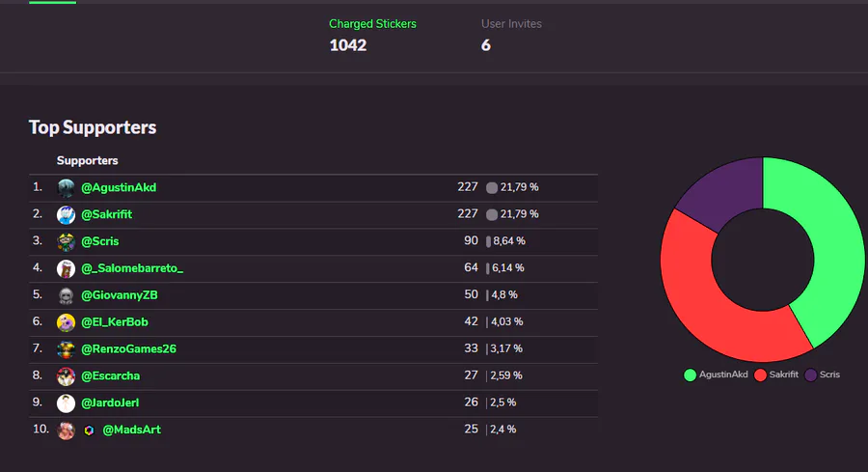
Task: Click RenzoGames26's avatar icon
Action: 66,349
